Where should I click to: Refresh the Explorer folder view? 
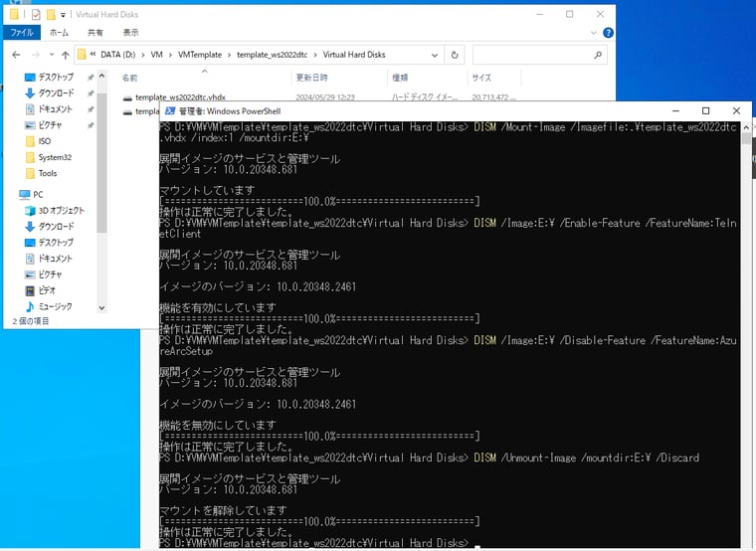pos(455,55)
